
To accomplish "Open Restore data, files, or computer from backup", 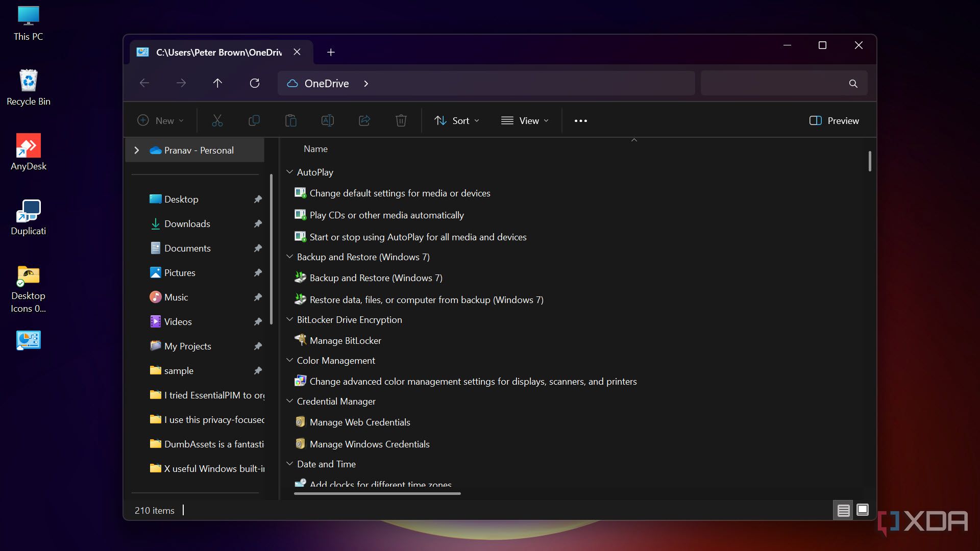I will pos(426,300).
